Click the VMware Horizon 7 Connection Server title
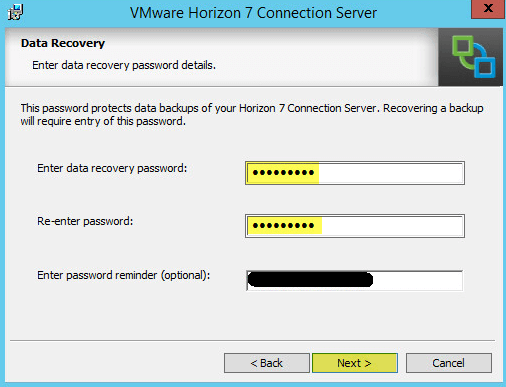The image size is (506, 387). pyautogui.click(x=253, y=13)
